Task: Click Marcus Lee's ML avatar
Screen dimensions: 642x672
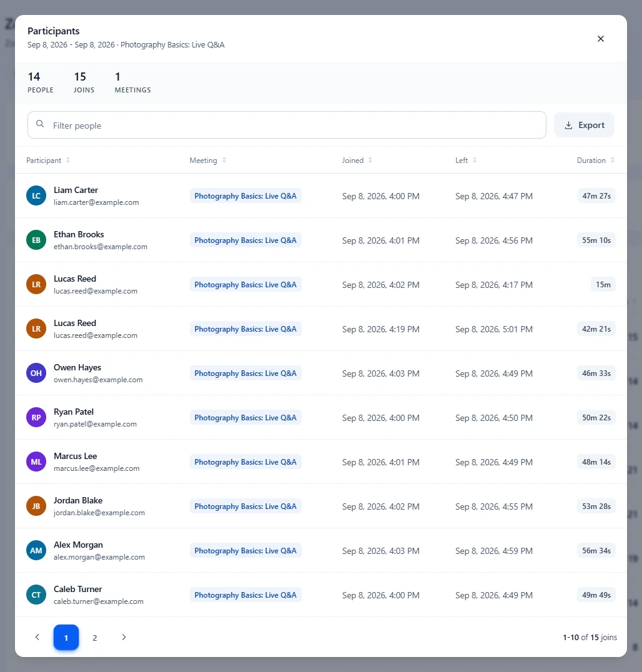Action: click(36, 462)
